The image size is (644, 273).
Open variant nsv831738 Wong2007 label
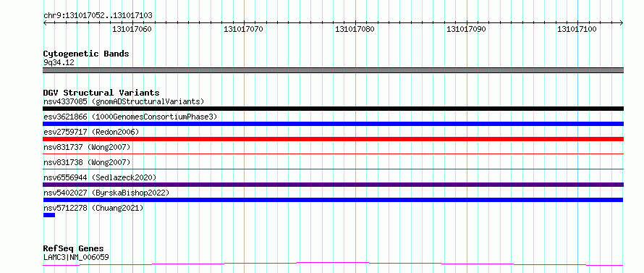(87, 162)
